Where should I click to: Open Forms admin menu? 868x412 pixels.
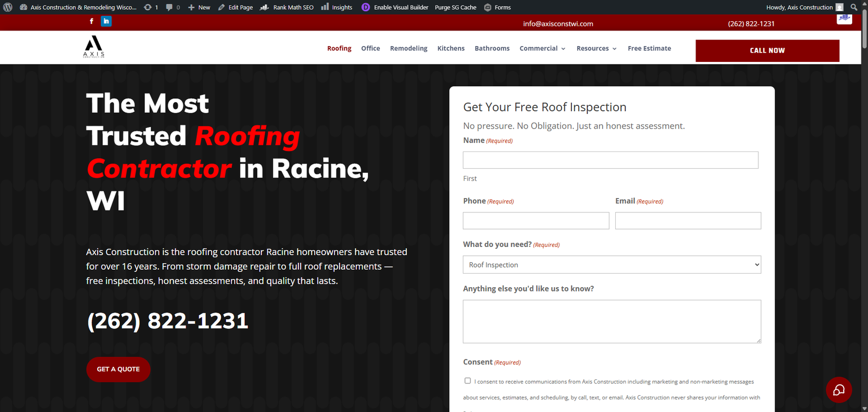click(x=497, y=7)
